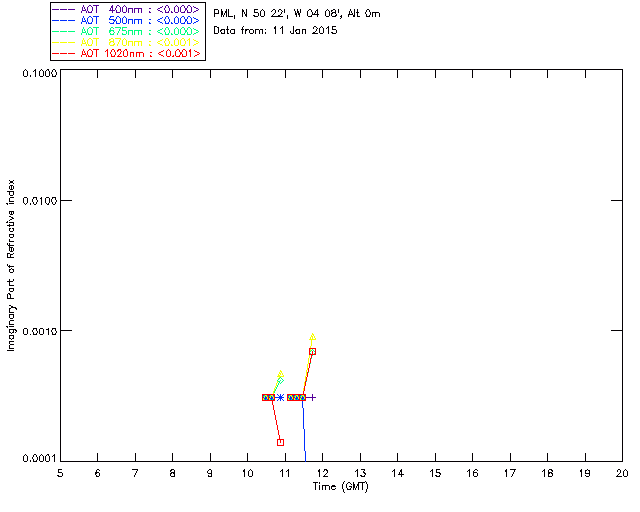Click the AOT 675nm legend entry

(127, 31)
